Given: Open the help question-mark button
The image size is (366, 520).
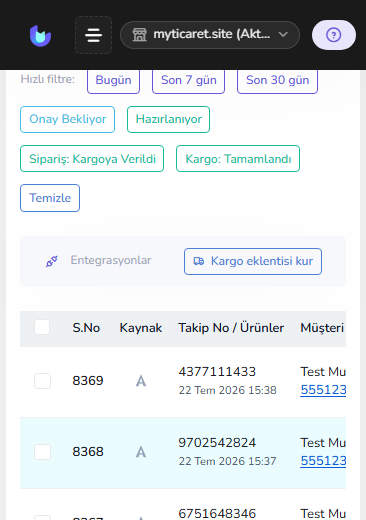Looking at the screenshot, I should (x=334, y=35).
